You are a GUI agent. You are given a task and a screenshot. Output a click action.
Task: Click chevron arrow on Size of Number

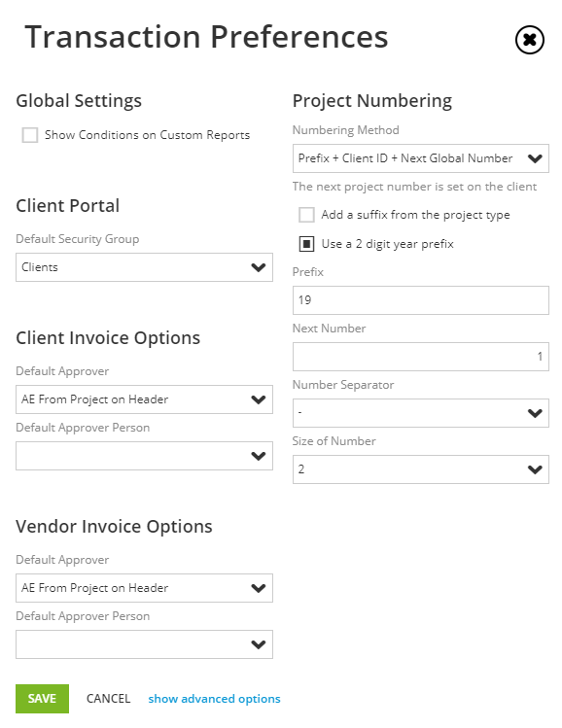535,469
